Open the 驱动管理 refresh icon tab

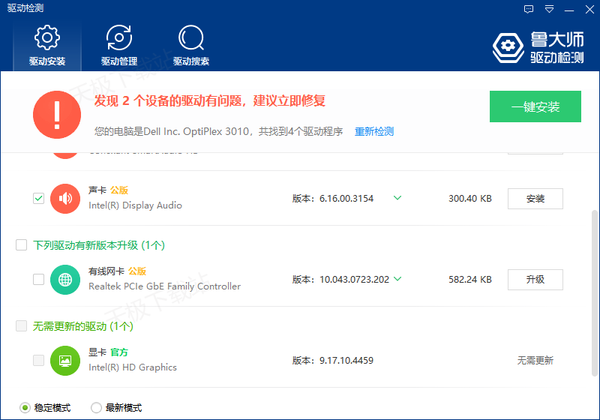tap(119, 45)
